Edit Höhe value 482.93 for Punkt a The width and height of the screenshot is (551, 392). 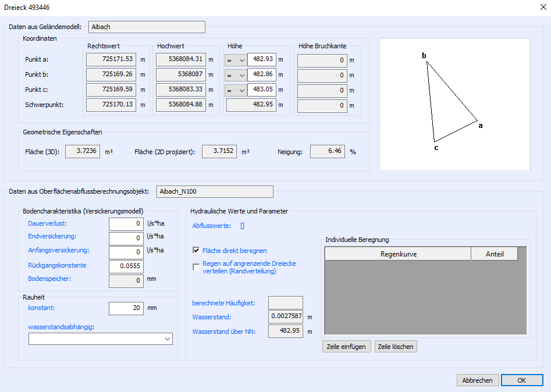pyautogui.click(x=261, y=59)
